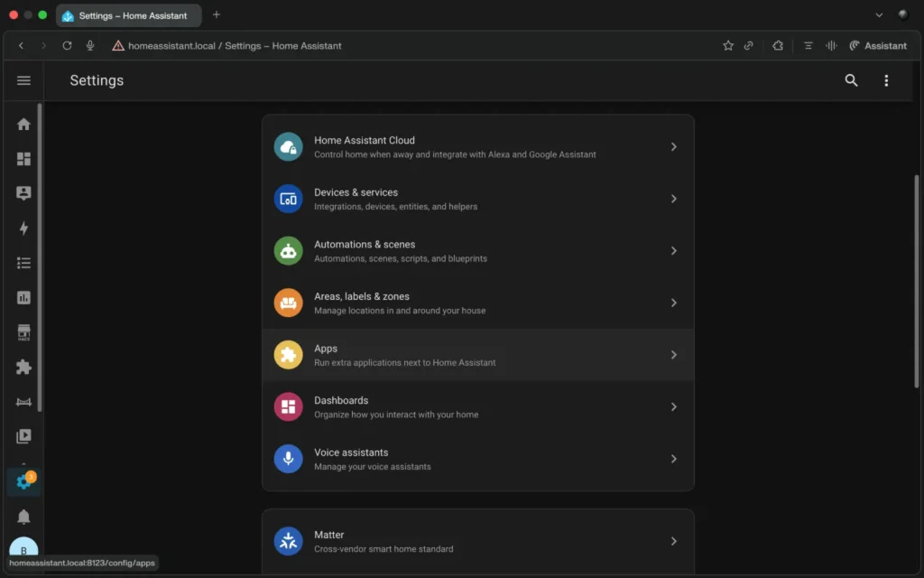Click the browser microphone icon

pyautogui.click(x=90, y=45)
